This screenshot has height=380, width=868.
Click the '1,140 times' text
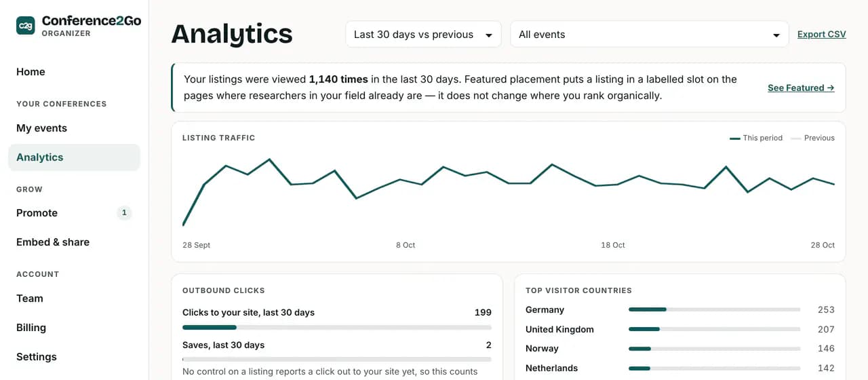coord(338,79)
